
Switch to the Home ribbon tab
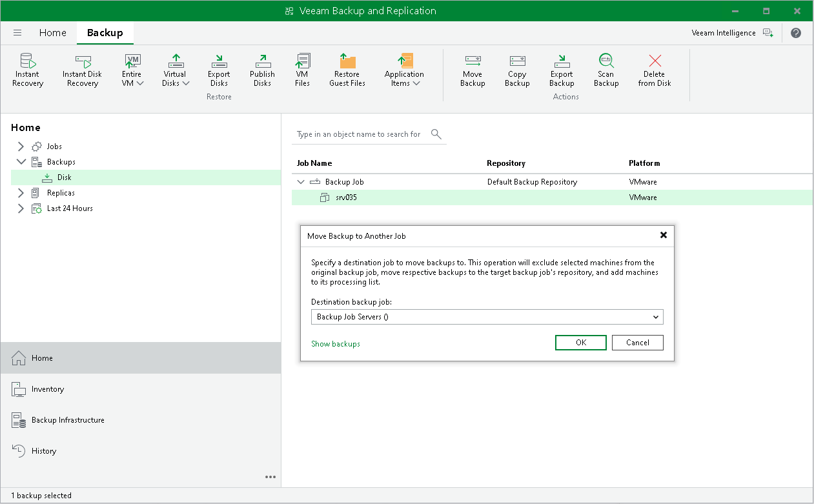pyautogui.click(x=52, y=32)
